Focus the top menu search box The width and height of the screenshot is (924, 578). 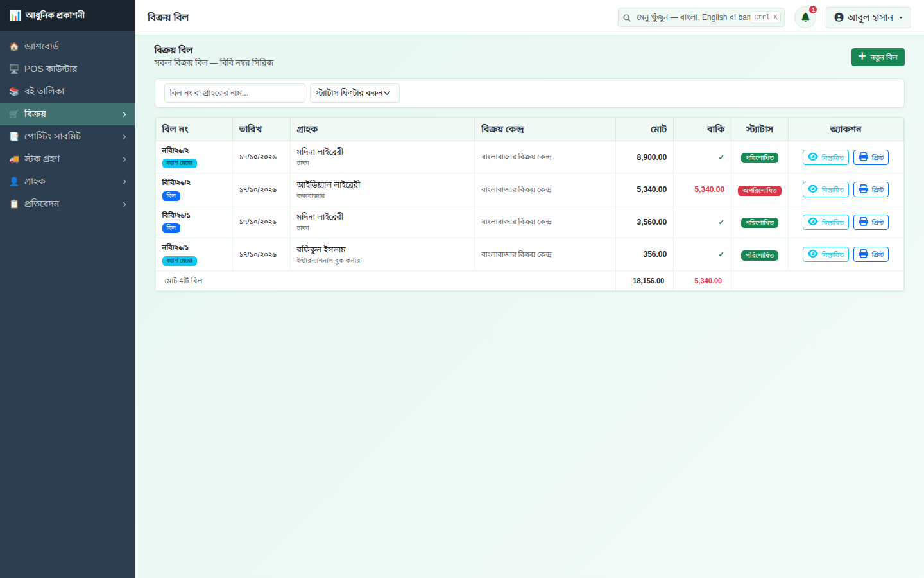(x=701, y=17)
